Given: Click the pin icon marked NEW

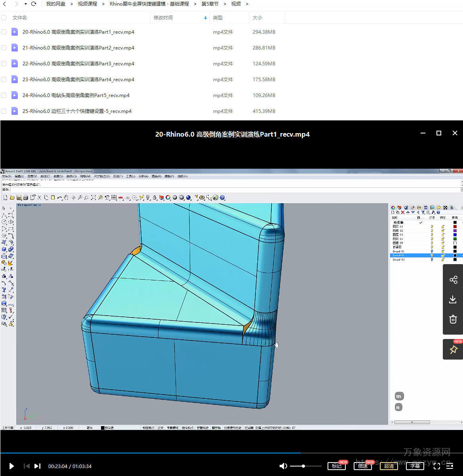Looking at the screenshot, I should pyautogui.click(x=453, y=350).
